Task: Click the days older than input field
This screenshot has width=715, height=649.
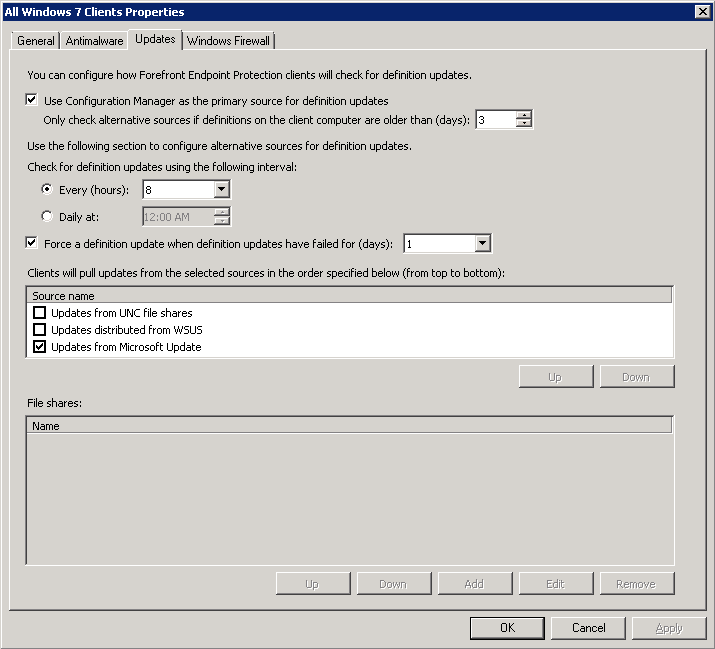Action: 495,120
